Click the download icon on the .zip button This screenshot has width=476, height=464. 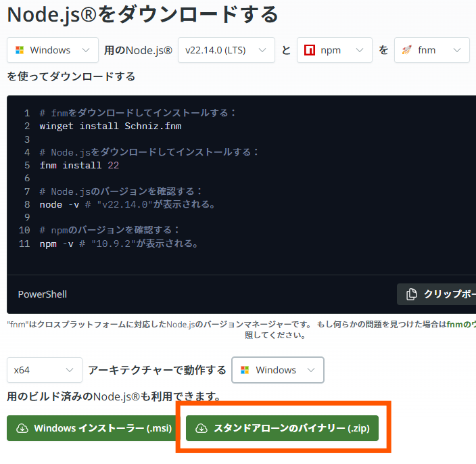coord(201,428)
